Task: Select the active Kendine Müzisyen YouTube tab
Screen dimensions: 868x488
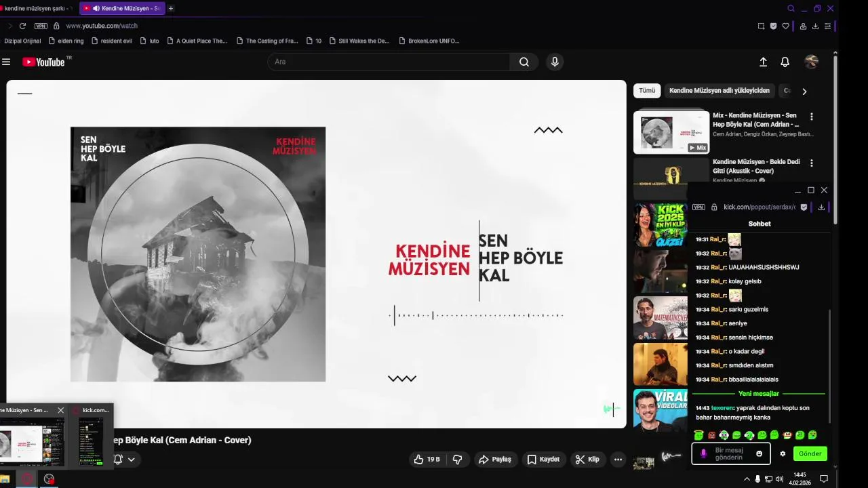Action: [x=122, y=8]
